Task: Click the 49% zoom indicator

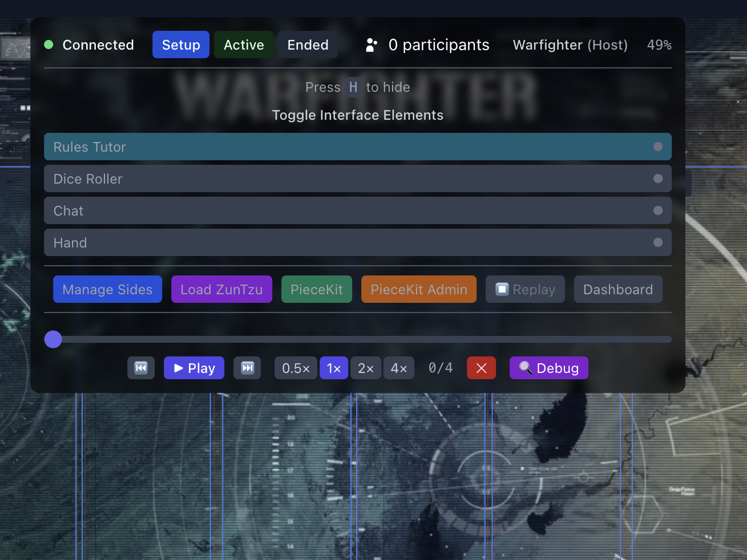Action: click(x=659, y=45)
